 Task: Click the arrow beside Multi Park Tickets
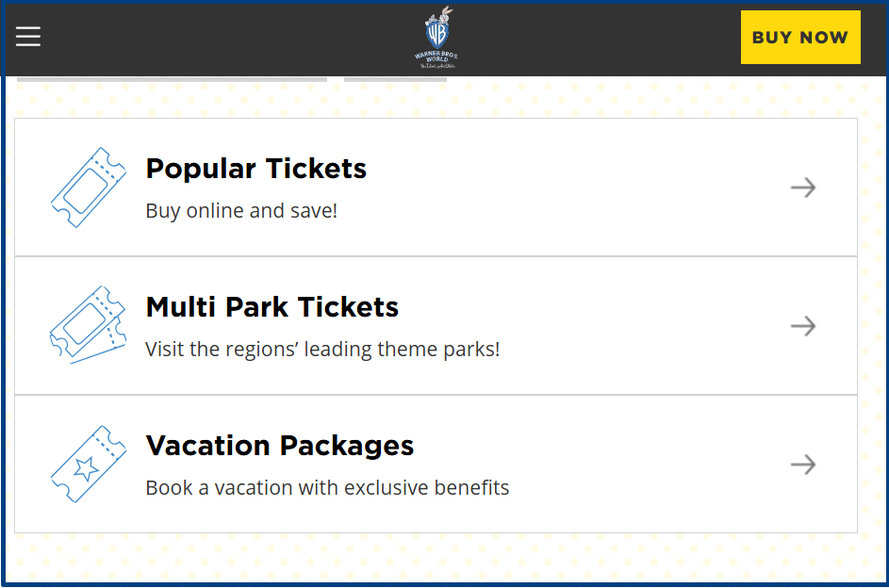coord(802,325)
